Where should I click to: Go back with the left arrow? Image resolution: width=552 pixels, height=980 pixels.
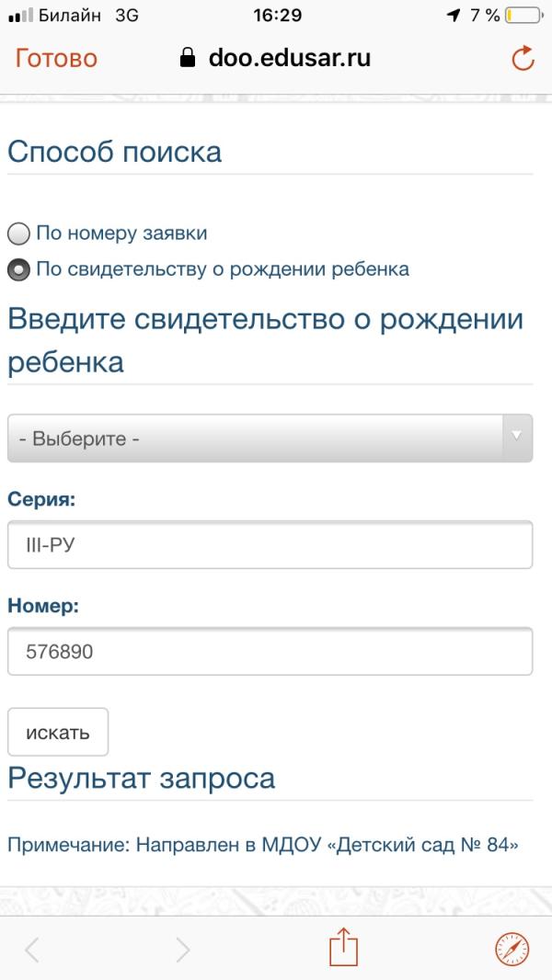point(32,949)
